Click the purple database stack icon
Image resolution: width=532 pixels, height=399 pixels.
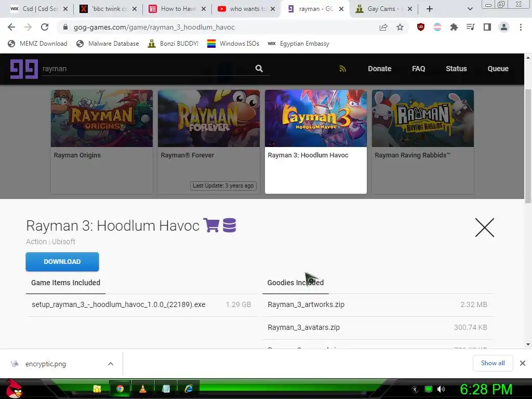[229, 225]
